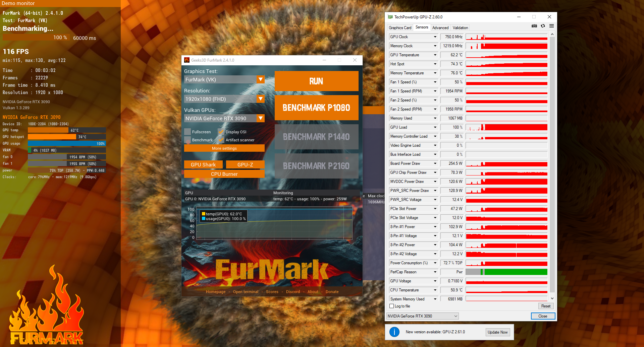644x347 pixels.
Task: Expand the Hot Spot sensor dropdown
Action: 435,64
